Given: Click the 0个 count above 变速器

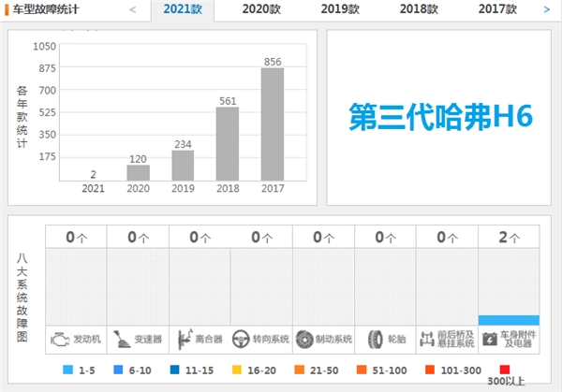Looking at the screenshot, I should click(138, 237).
